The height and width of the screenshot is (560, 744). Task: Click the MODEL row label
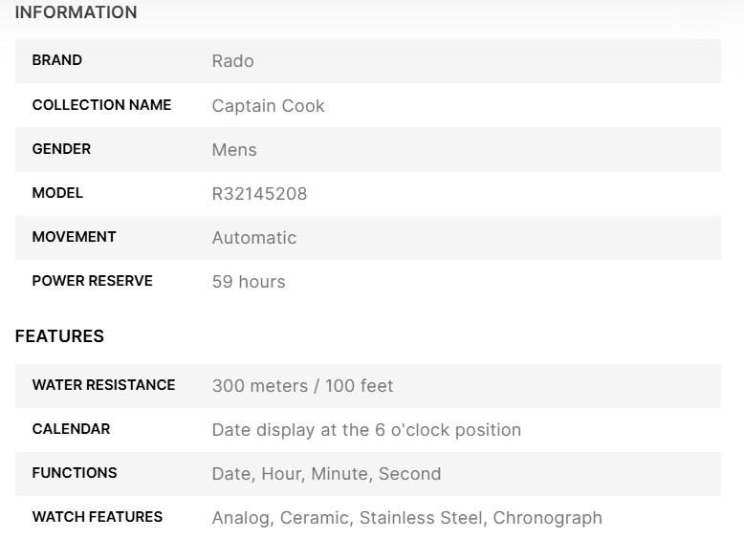click(57, 193)
